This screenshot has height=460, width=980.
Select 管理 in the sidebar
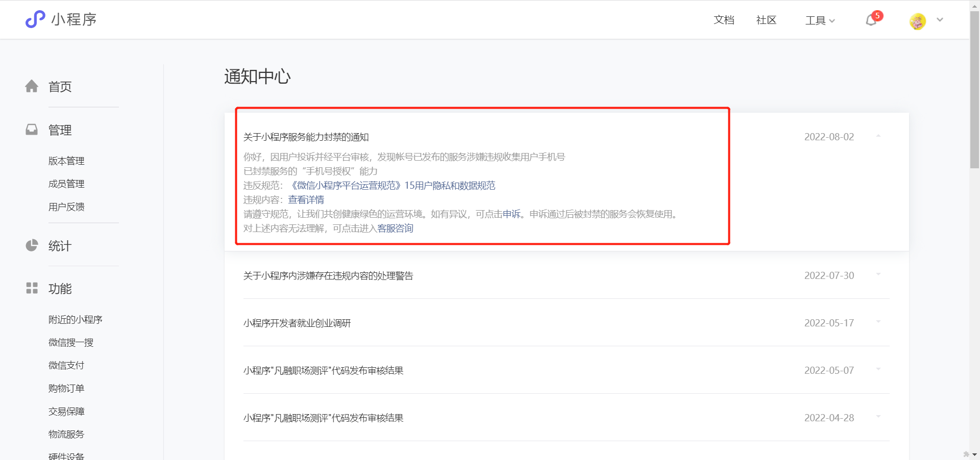click(x=60, y=130)
